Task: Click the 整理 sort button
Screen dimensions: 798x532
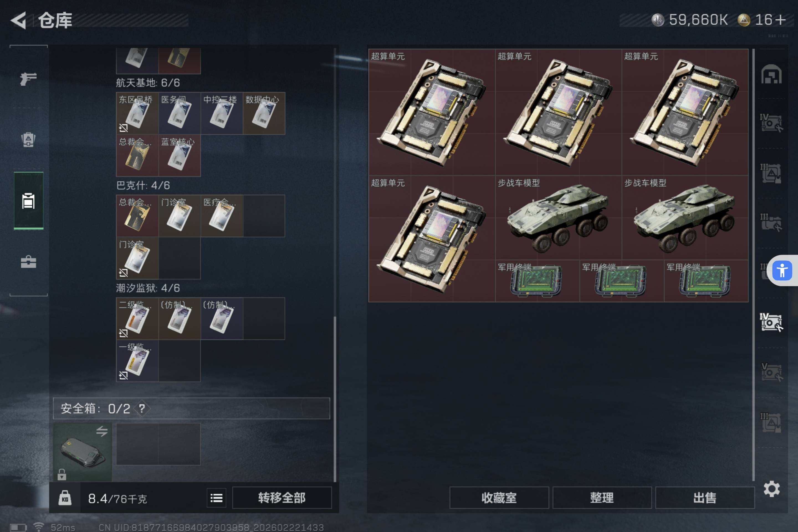Action: 602,498
